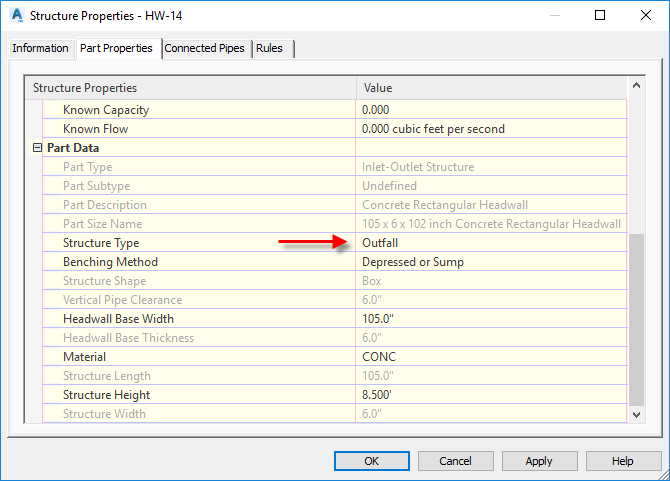Select the Rules tab
Viewport: 670px width, 481px height.
tap(269, 48)
